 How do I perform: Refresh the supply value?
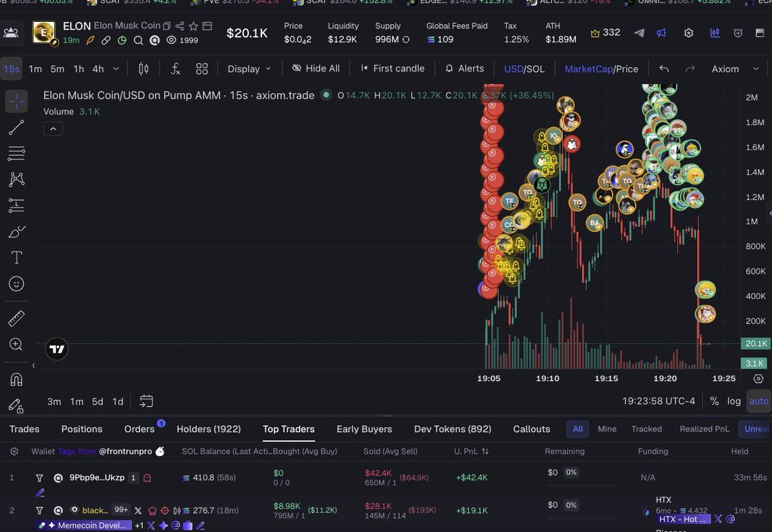click(406, 39)
